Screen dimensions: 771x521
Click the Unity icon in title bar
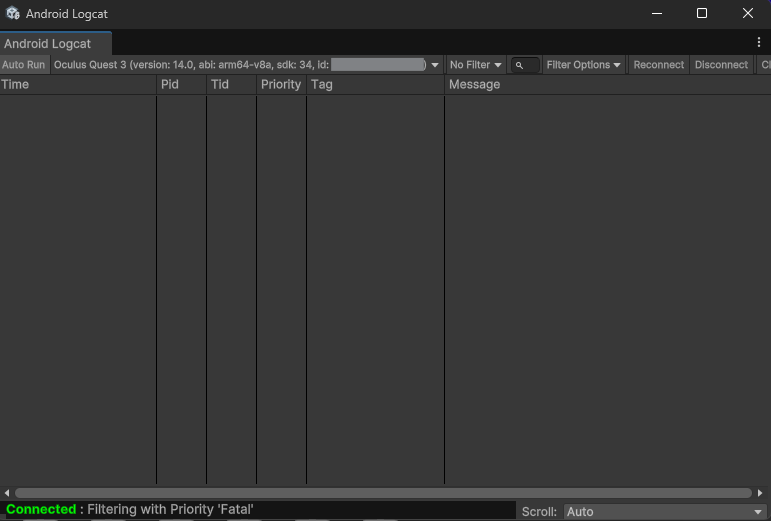13,14
